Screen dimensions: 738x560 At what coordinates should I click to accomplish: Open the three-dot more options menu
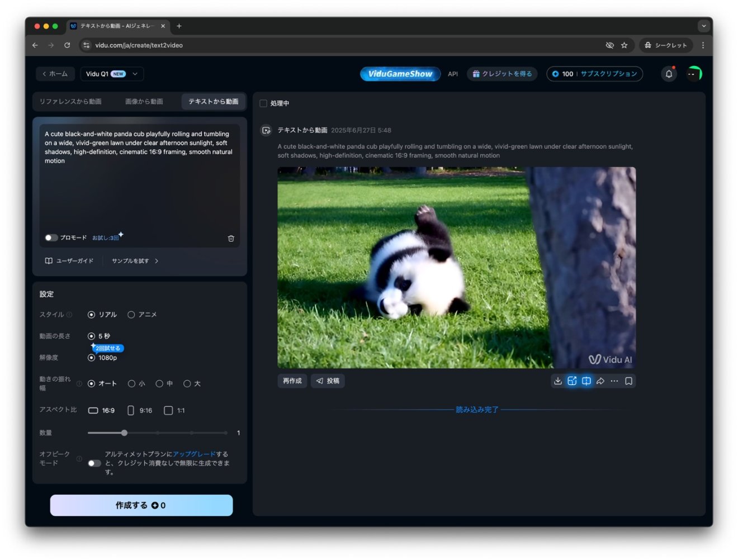click(614, 381)
